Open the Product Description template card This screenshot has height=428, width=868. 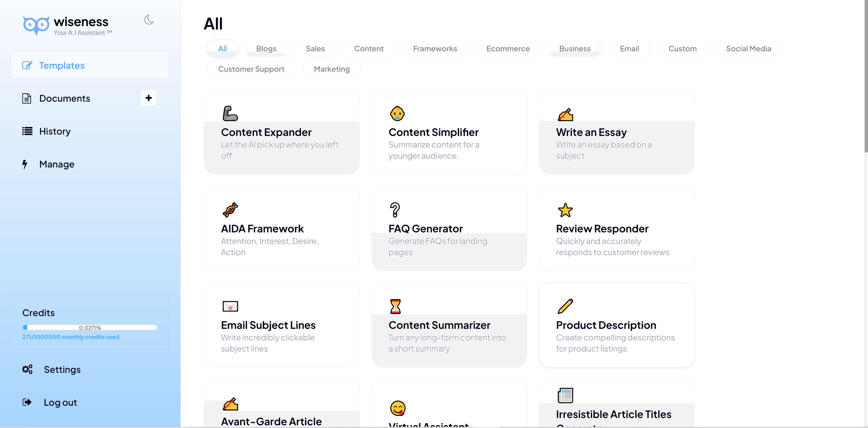(x=616, y=325)
